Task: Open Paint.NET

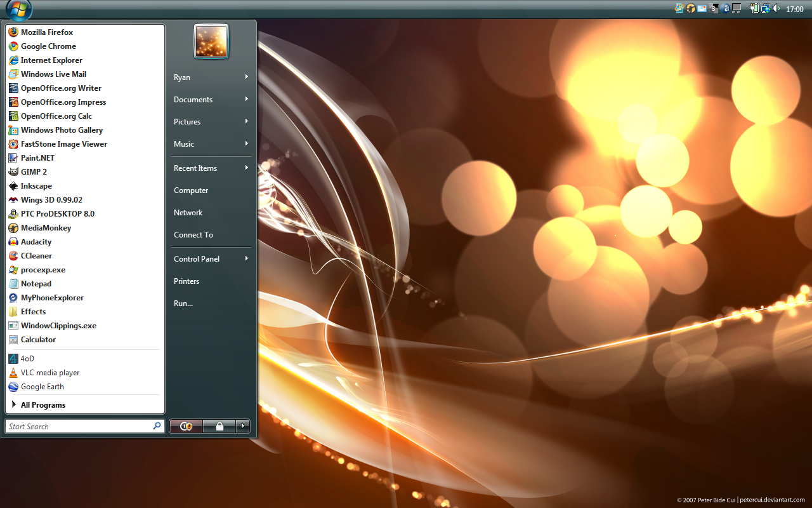Action: point(85,158)
